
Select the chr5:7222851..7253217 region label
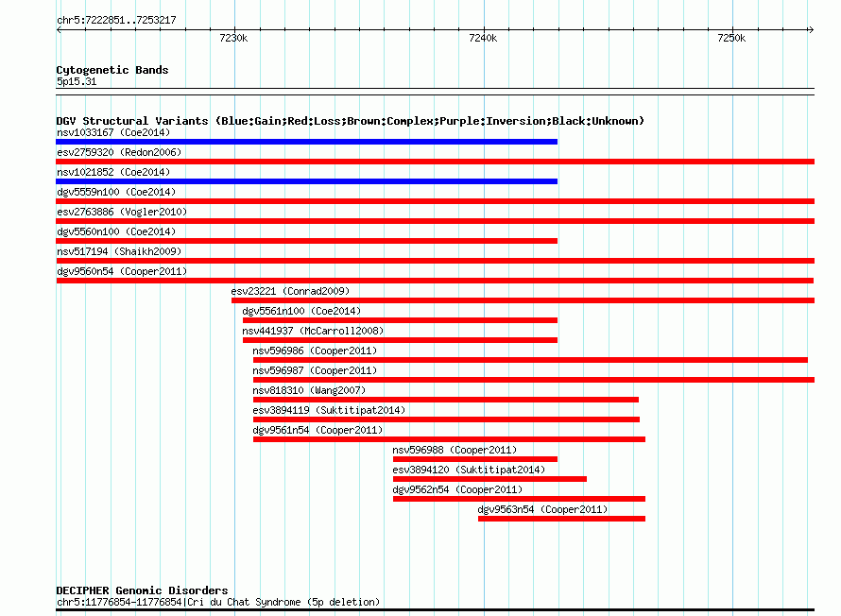pyautogui.click(x=116, y=20)
